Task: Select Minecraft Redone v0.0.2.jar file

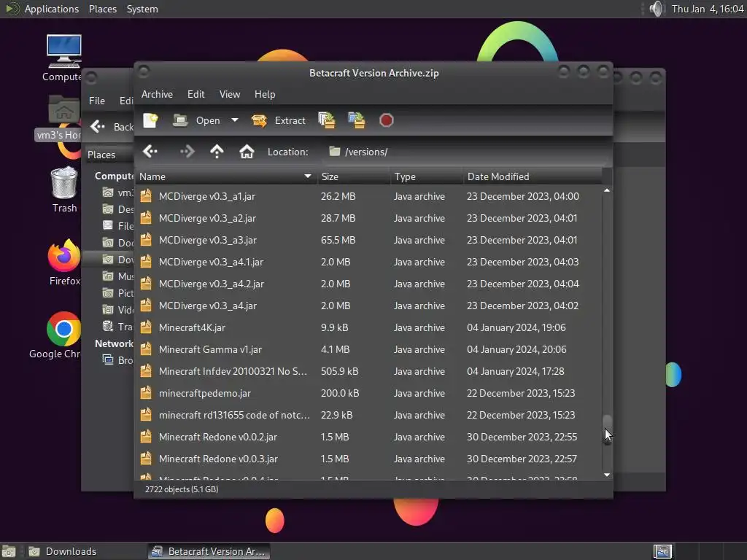Action: point(368,437)
